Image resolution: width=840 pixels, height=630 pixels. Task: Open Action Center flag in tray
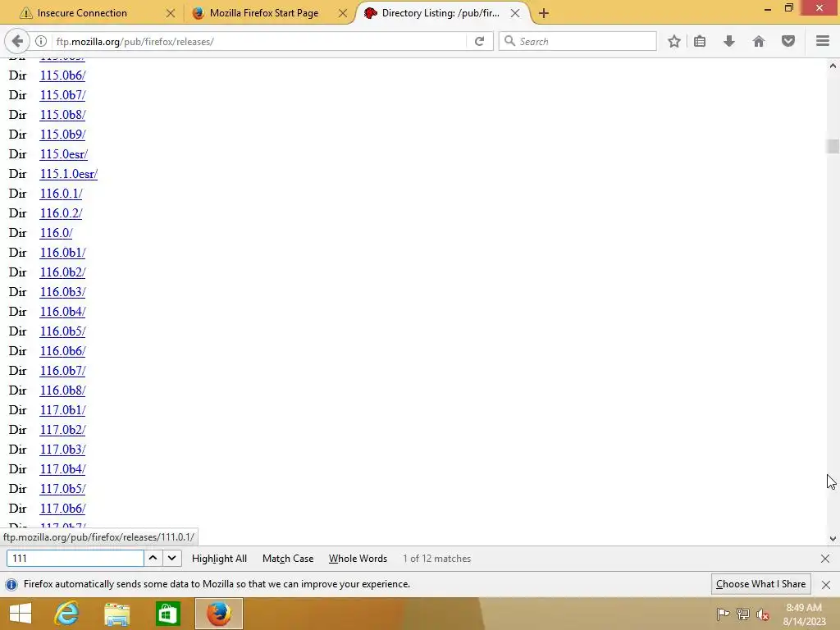(x=723, y=614)
